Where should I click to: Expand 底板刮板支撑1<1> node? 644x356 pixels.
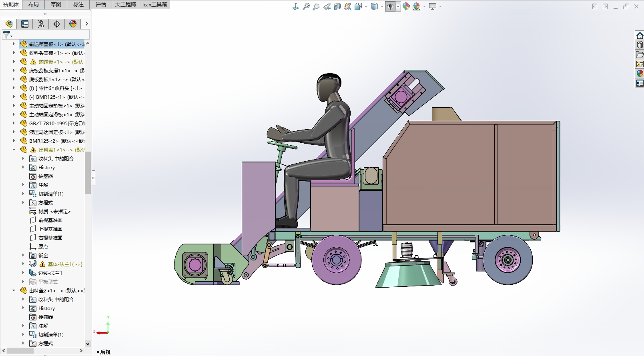pyautogui.click(x=14, y=70)
